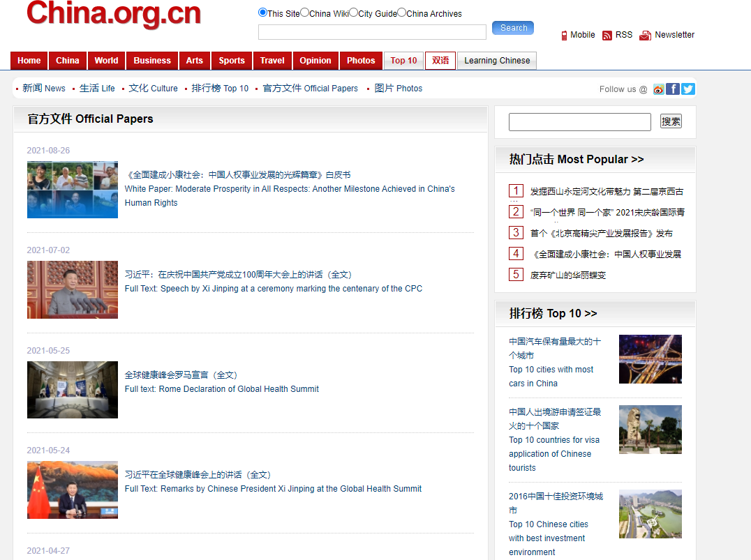751x560 pixels.
Task: Open Top 10 cities with most cars link
Action: (x=551, y=376)
